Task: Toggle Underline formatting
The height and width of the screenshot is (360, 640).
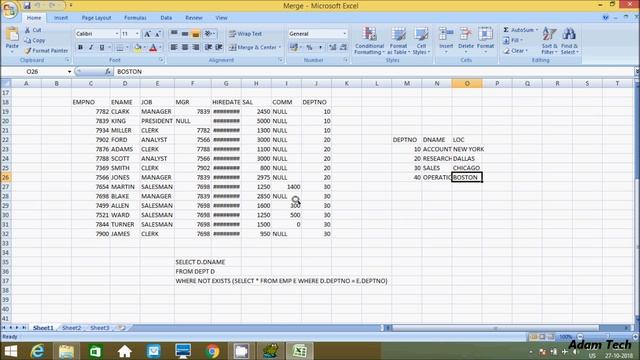Action: (x=102, y=47)
